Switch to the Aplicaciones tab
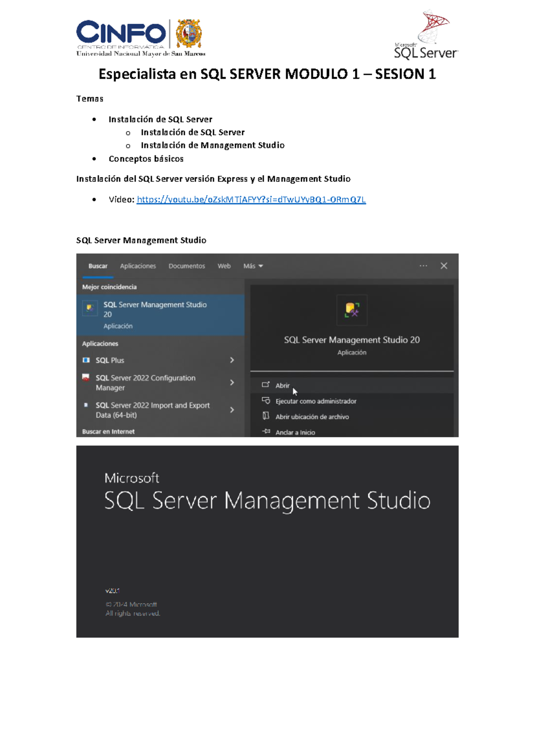 (138, 266)
